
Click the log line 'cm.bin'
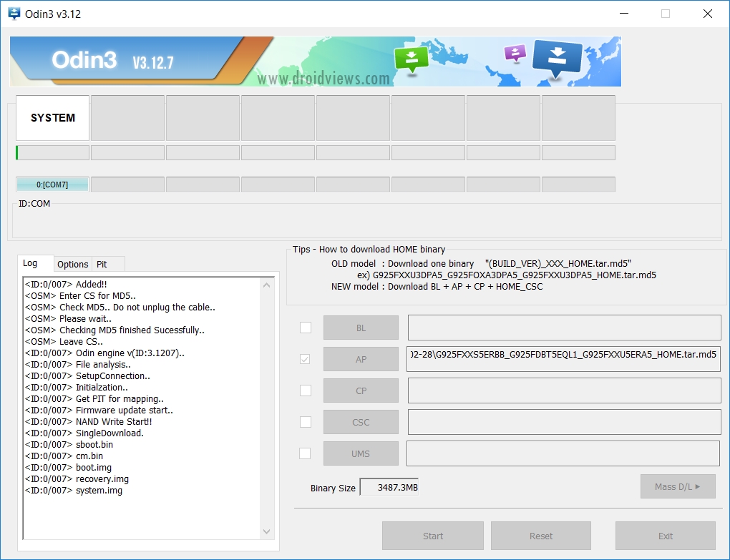point(64,456)
